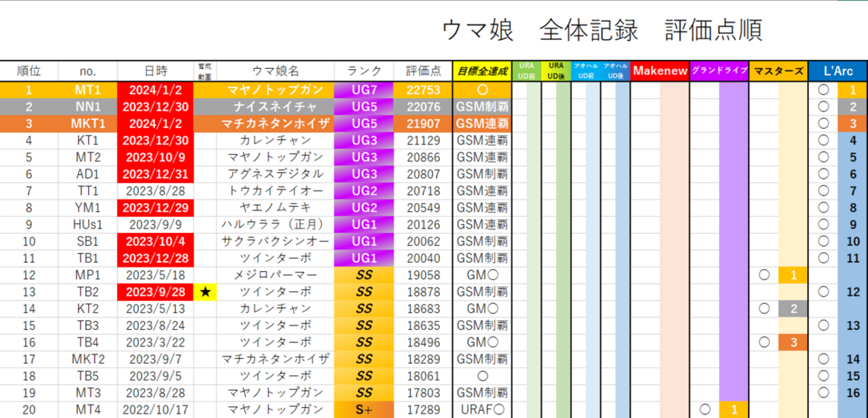The width and height of the screenshot is (868, 418).
Task: Select the L'Arc rank 16 cell
Action: tap(853, 393)
